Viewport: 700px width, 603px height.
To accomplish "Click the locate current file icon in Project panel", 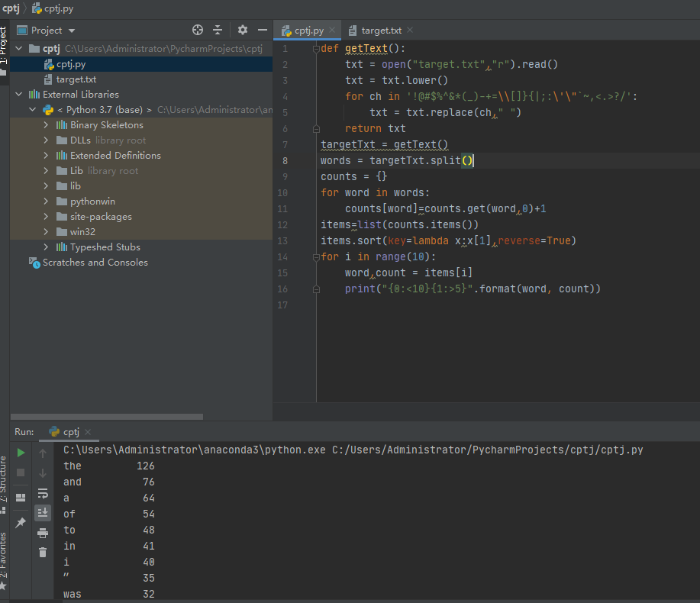I will point(198,31).
